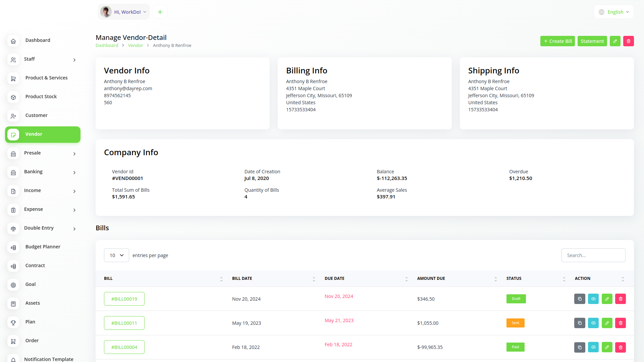The width and height of the screenshot is (644, 362).
Task: Edit bill #BILL00011 with pencil icon
Action: tap(607, 323)
